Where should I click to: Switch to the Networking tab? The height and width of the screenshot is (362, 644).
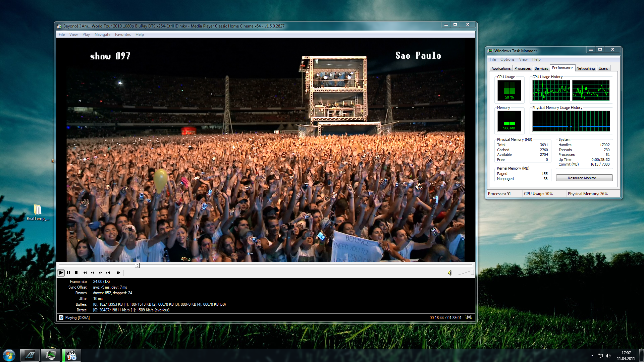click(x=585, y=68)
